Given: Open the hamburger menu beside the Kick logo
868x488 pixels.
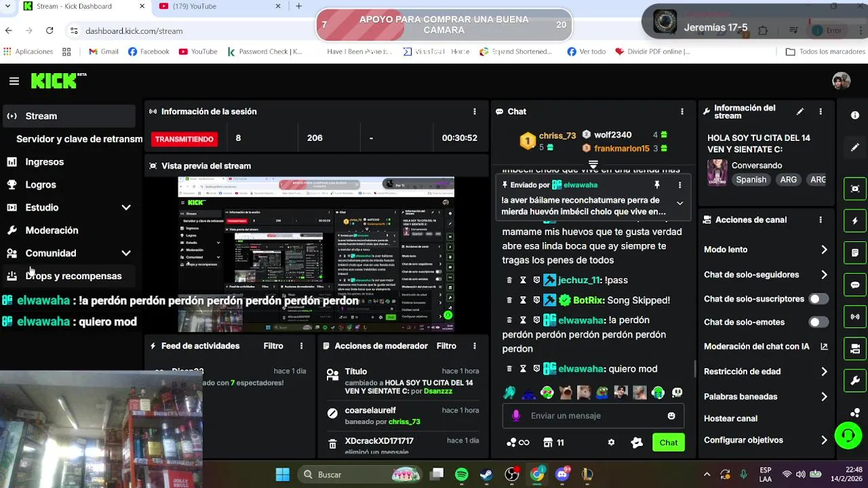Looking at the screenshot, I should tap(14, 81).
